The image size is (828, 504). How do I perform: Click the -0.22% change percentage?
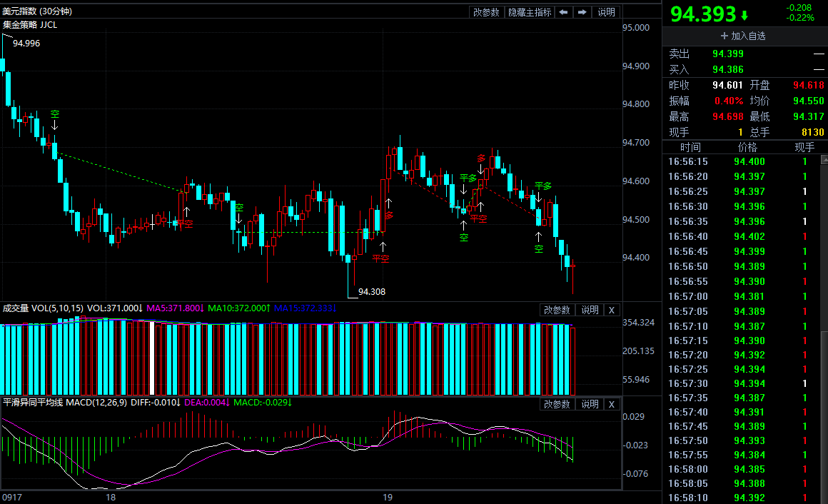[x=800, y=18]
